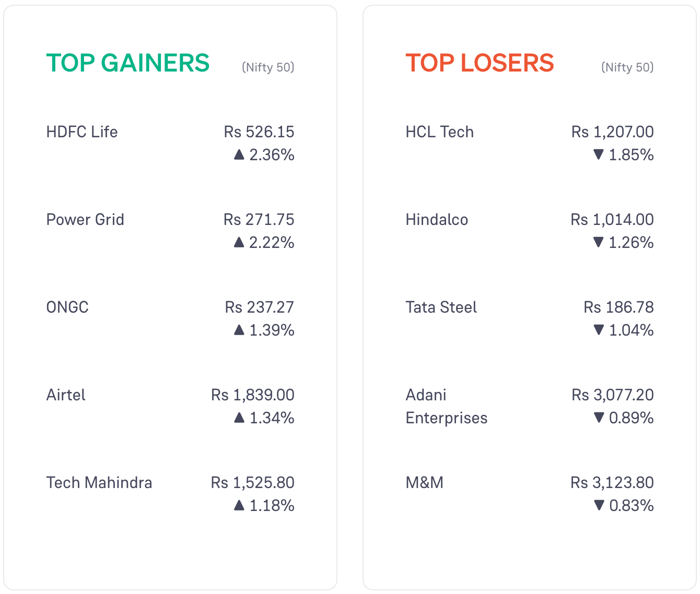The width and height of the screenshot is (700, 594).
Task: Click the up triangle next to Airtel 1.34%
Action: (239, 418)
